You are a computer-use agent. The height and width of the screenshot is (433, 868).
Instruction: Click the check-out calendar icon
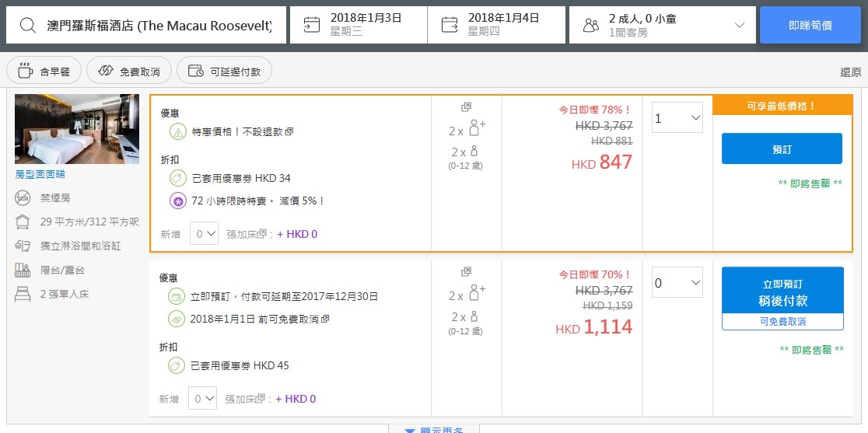click(x=450, y=25)
